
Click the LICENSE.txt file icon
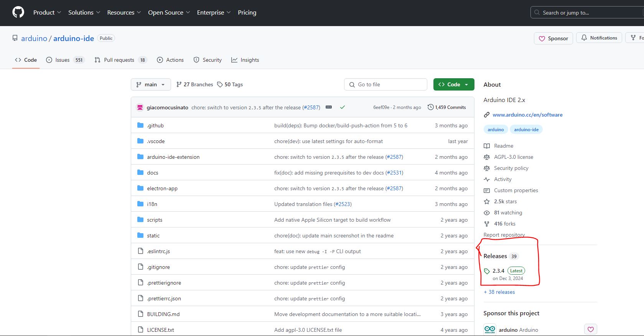pos(140,330)
